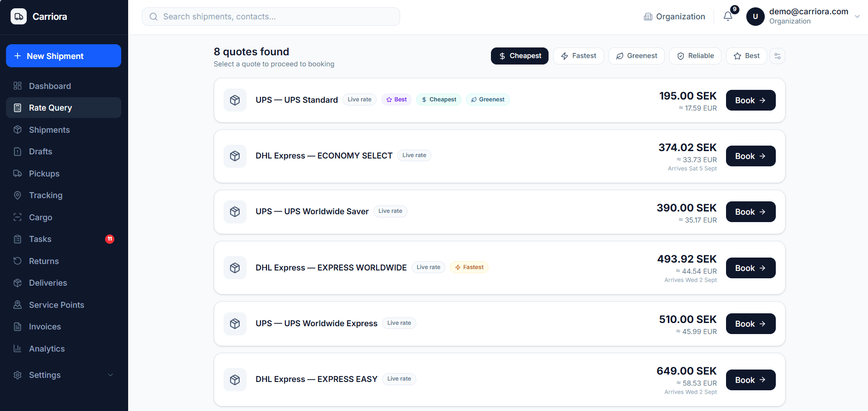Click the 493.92 SEK price
This screenshot has width=868, height=411.
point(687,259)
